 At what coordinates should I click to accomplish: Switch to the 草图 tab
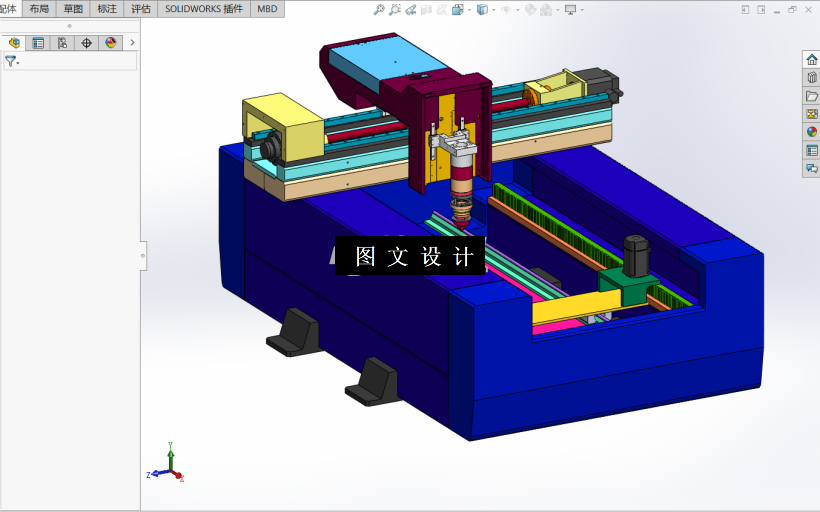pyautogui.click(x=73, y=9)
